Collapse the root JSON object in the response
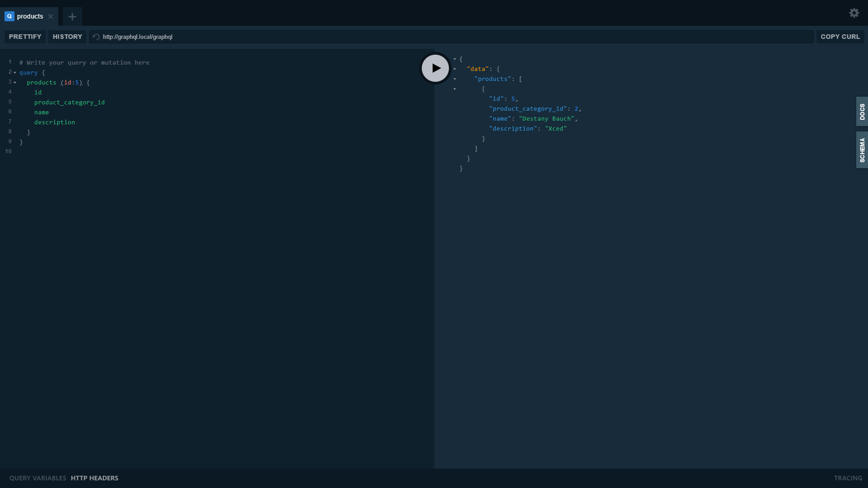 tap(455, 59)
